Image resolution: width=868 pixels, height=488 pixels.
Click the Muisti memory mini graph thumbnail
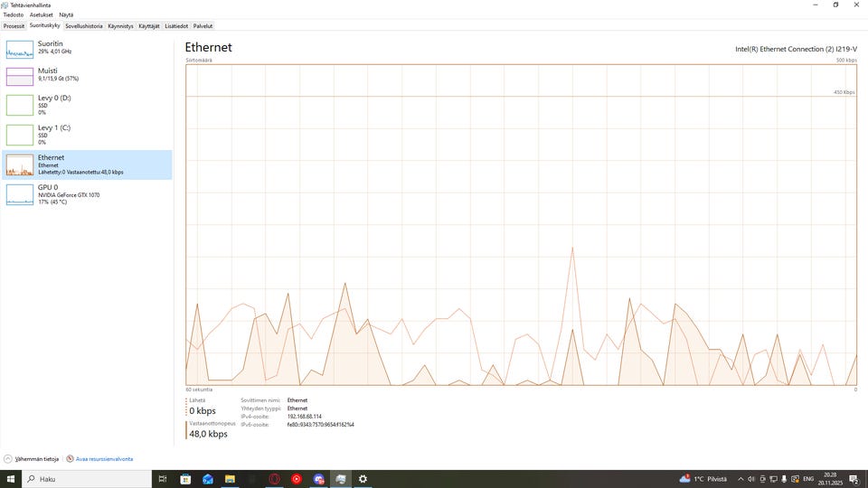[x=20, y=76]
